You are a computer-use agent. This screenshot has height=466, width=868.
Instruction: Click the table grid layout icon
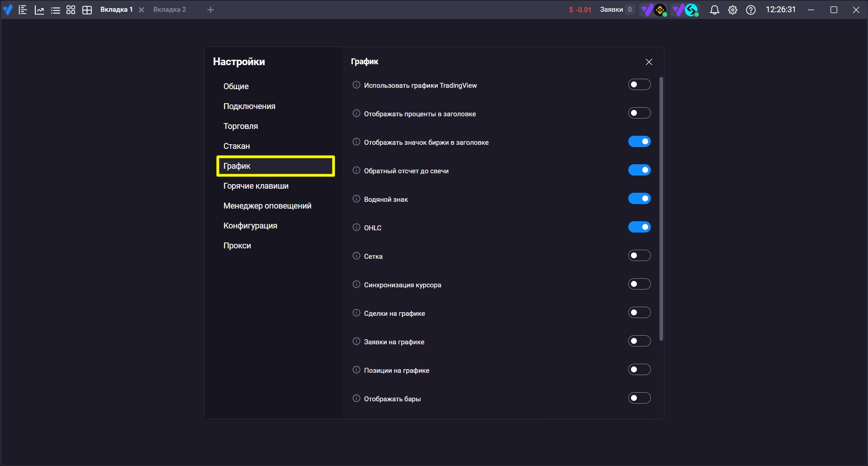click(x=87, y=10)
